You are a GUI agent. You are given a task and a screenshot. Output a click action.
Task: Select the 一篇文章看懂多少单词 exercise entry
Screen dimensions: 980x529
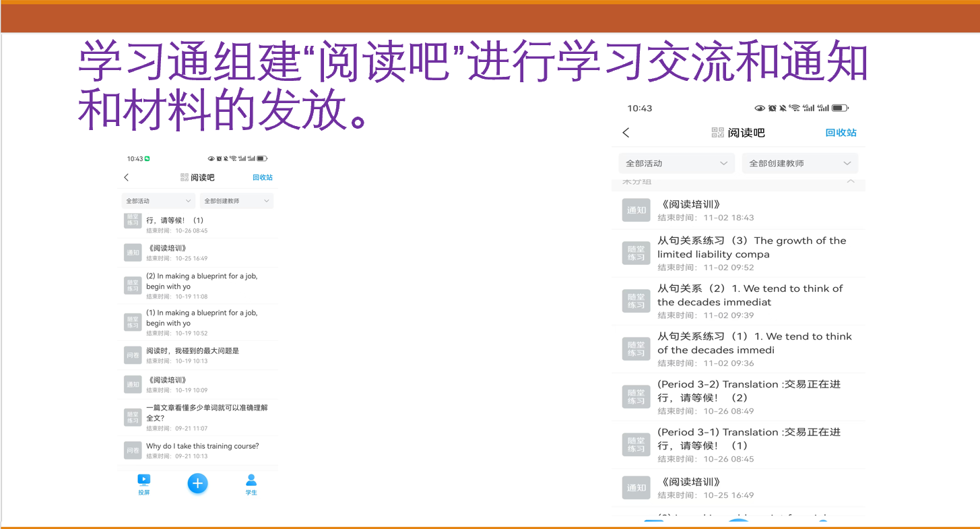207,412
